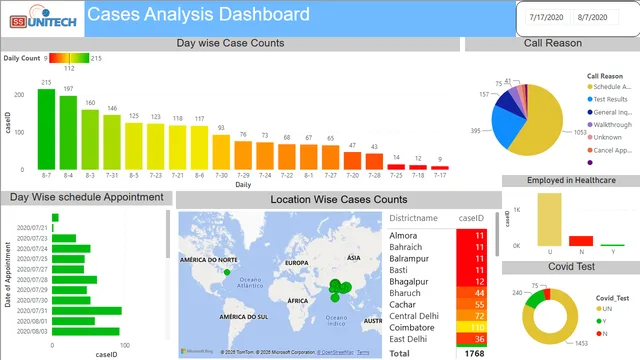Click the Call Reason panel title
This screenshot has width=640, height=360.
point(553,43)
